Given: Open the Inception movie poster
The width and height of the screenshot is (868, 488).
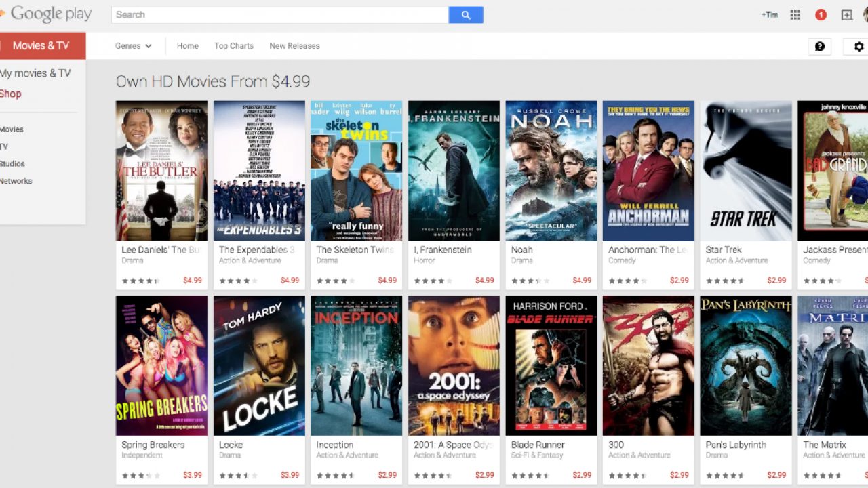Looking at the screenshot, I should coord(356,365).
